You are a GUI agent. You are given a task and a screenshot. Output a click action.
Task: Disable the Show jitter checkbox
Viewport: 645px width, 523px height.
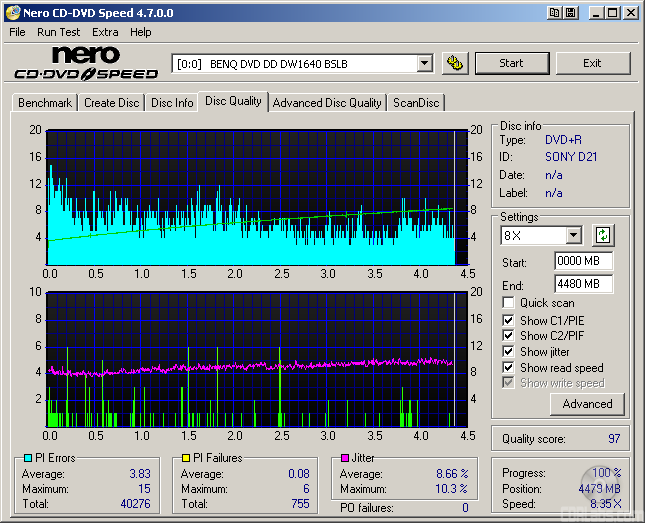pos(509,352)
